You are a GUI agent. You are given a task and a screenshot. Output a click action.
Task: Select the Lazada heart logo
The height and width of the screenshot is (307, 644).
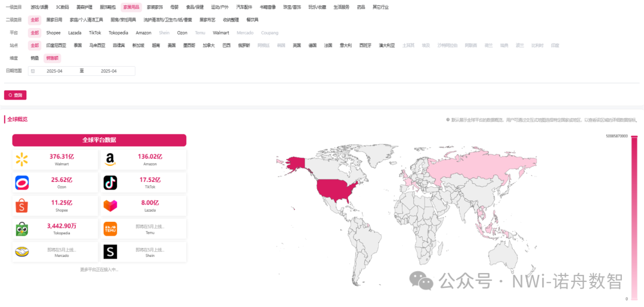pyautogui.click(x=110, y=206)
